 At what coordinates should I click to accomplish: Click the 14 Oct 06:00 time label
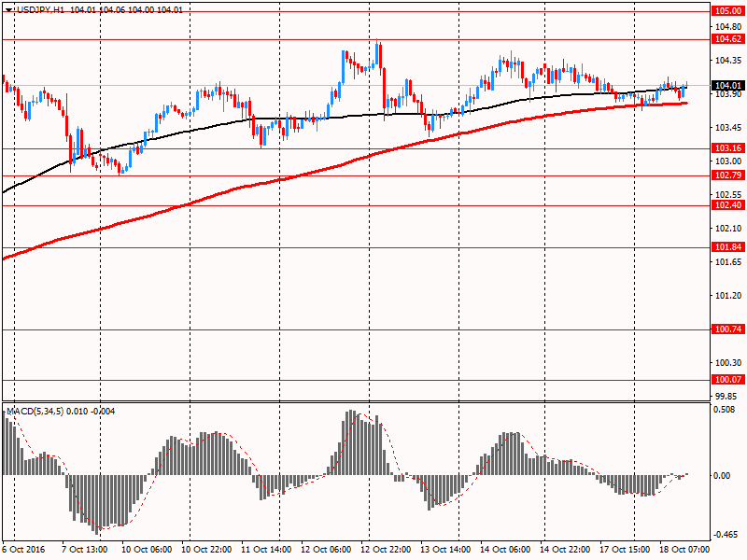click(505, 549)
